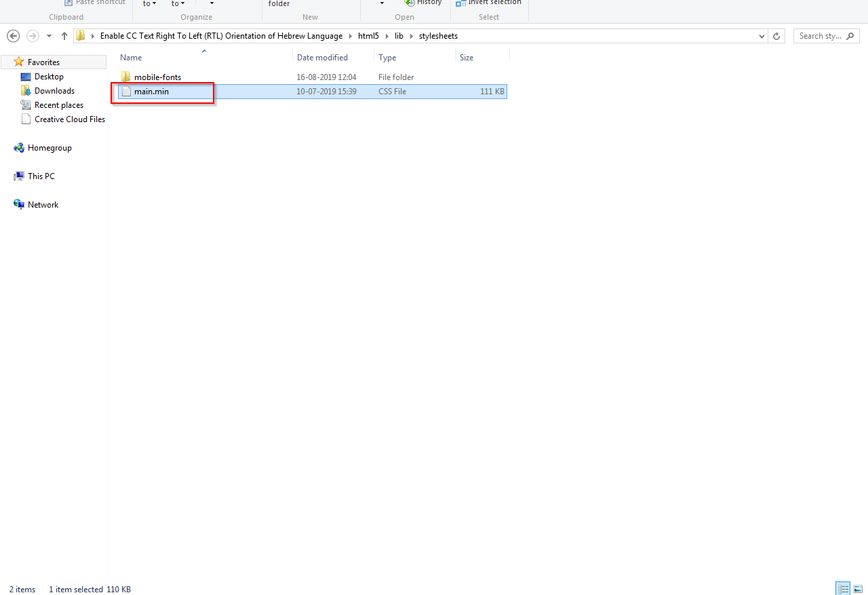Click the Back navigation arrow
868x595 pixels.
pyautogui.click(x=13, y=36)
